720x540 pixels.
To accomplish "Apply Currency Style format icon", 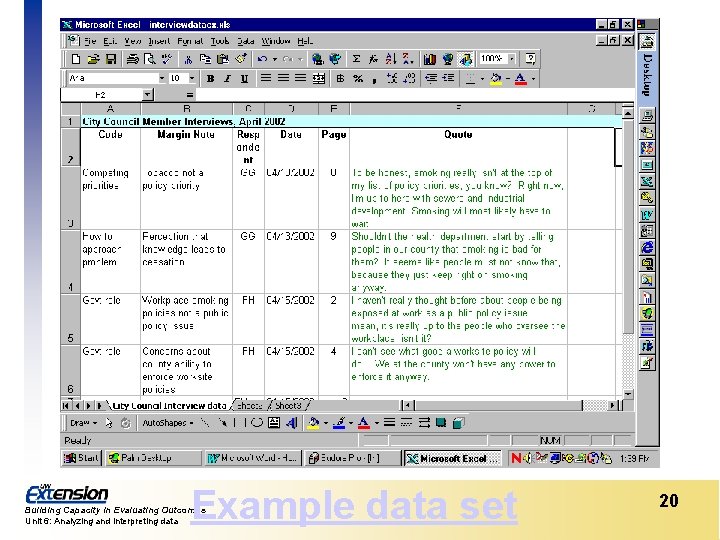I will click(x=340, y=79).
